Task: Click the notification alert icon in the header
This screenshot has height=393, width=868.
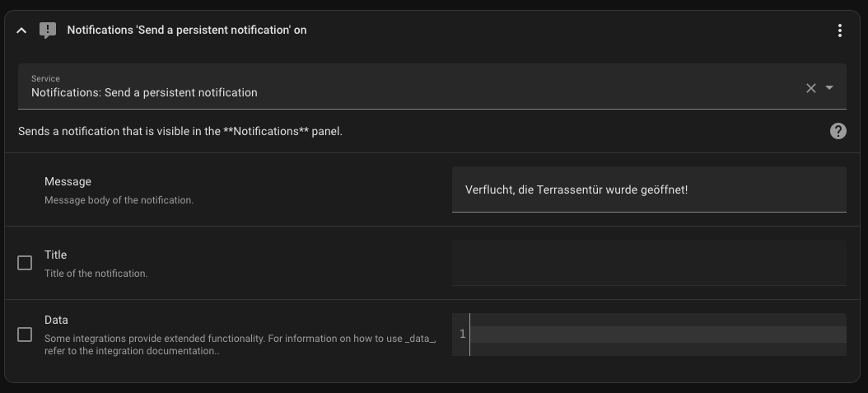Action: click(48, 30)
